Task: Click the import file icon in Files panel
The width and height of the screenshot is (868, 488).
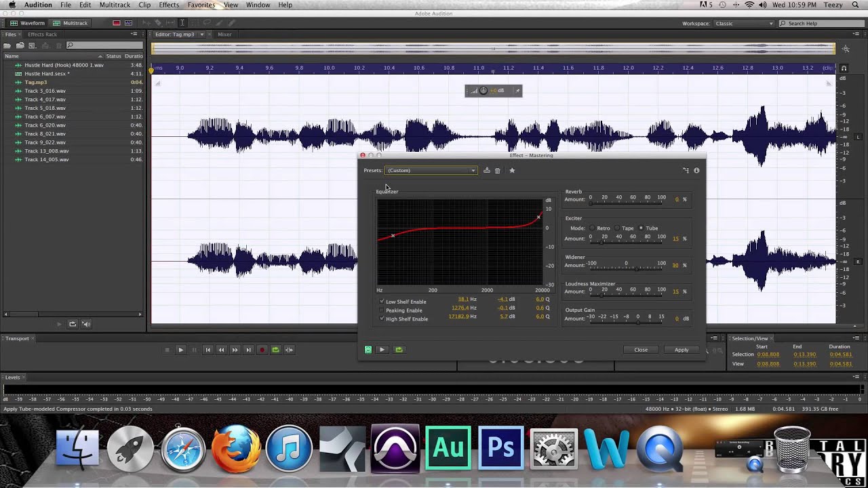Action: pos(20,45)
